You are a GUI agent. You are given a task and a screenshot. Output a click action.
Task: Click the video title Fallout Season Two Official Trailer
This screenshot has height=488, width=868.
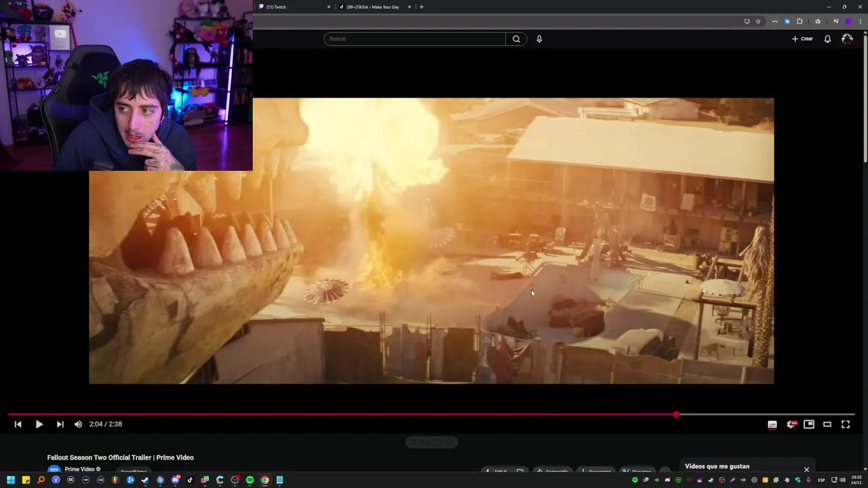tap(120, 457)
